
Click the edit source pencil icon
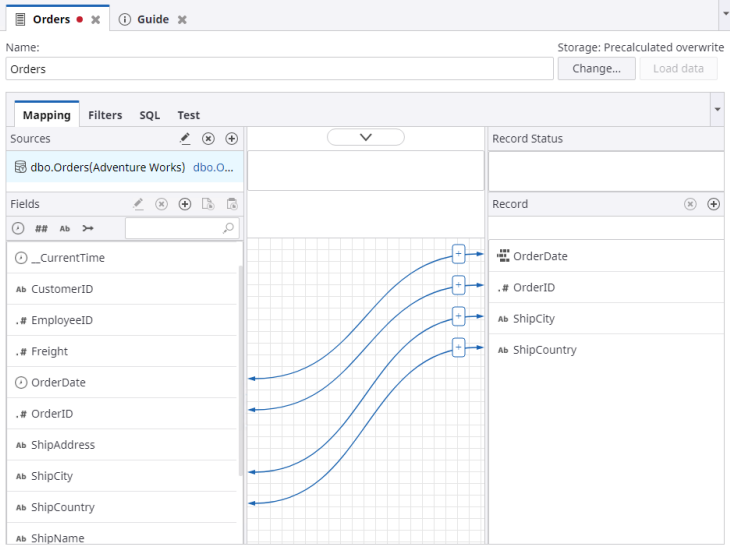[185, 139]
